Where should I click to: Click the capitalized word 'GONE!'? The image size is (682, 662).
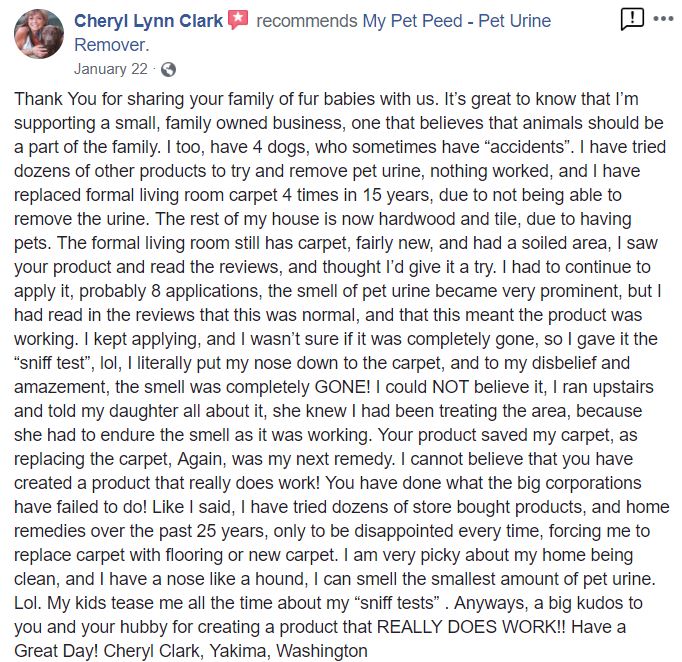342,387
